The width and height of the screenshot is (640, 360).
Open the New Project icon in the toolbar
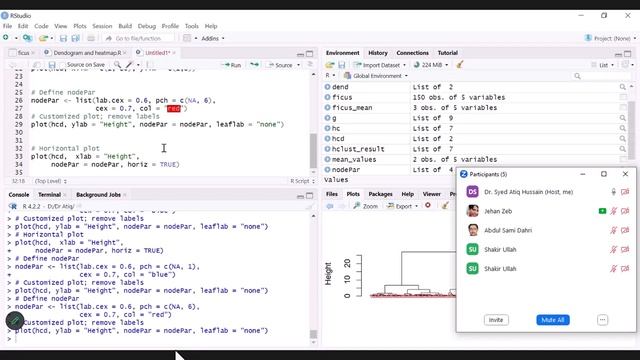pos(27,38)
